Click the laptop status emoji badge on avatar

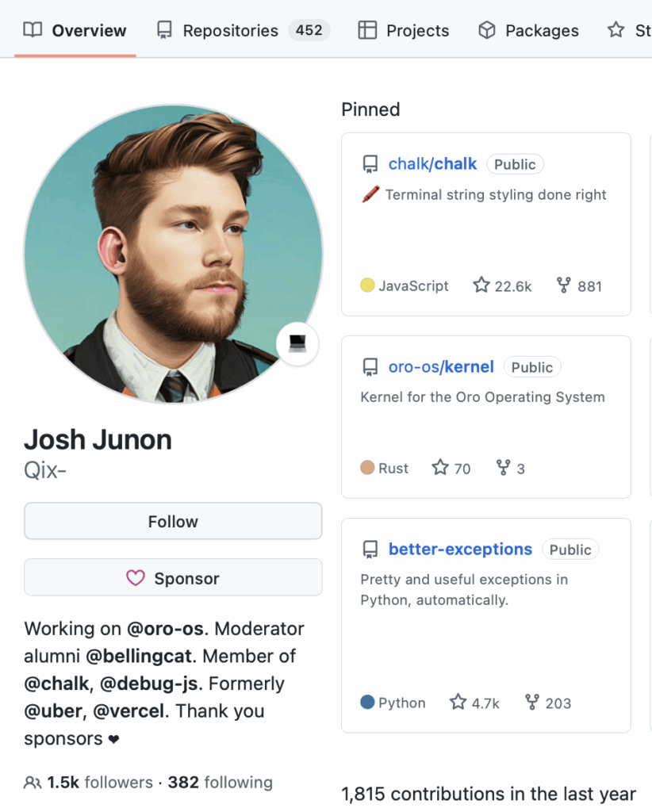pos(297,343)
